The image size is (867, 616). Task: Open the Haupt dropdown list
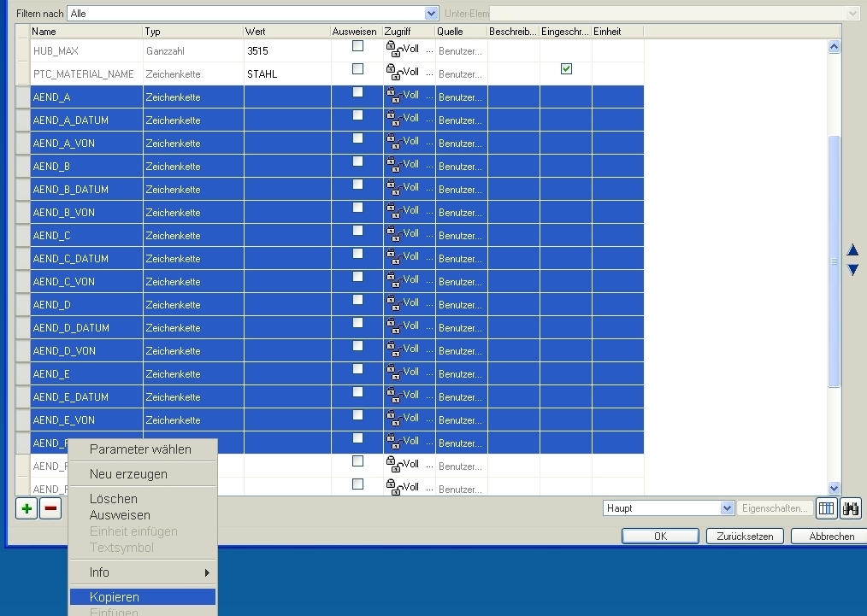[x=727, y=508]
